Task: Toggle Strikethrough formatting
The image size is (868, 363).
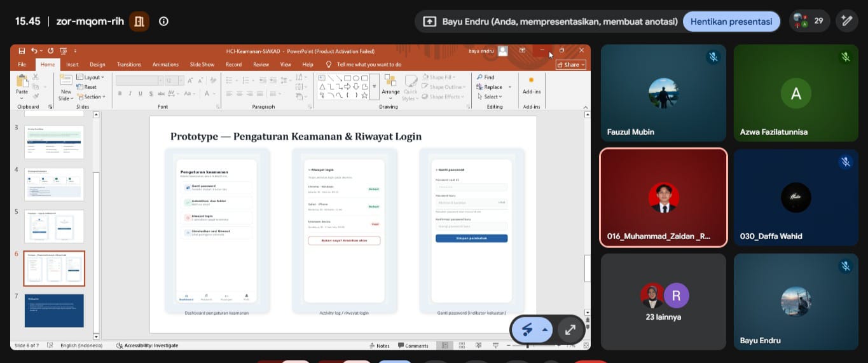Action: (x=161, y=93)
